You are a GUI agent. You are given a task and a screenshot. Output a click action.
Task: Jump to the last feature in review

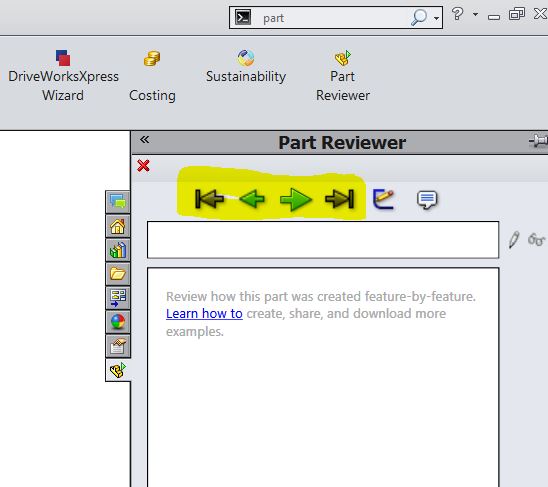coord(339,199)
